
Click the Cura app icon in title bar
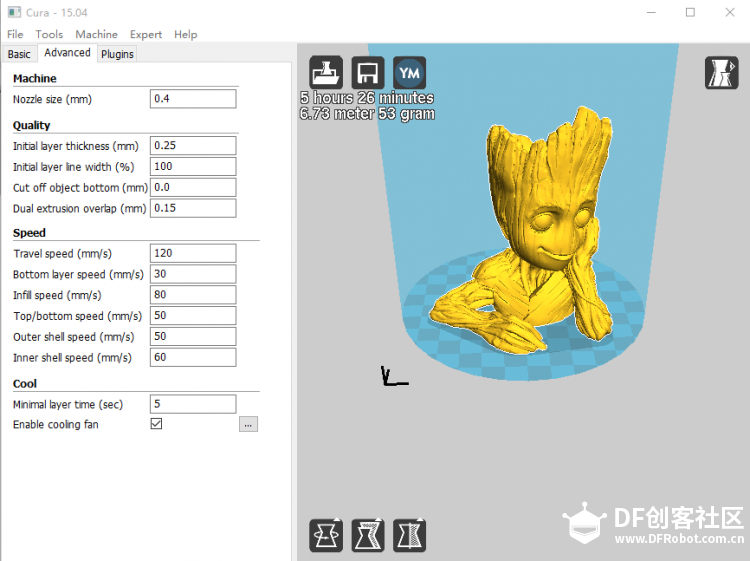point(14,12)
